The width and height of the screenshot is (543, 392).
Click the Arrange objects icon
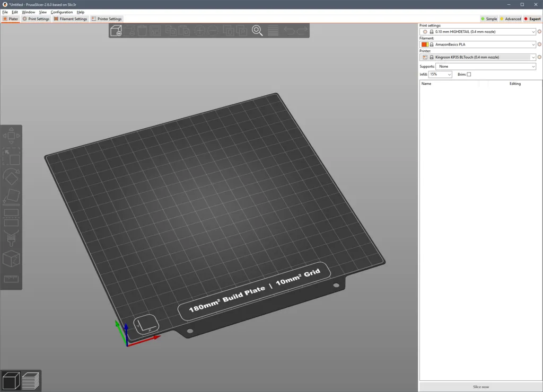(x=155, y=31)
